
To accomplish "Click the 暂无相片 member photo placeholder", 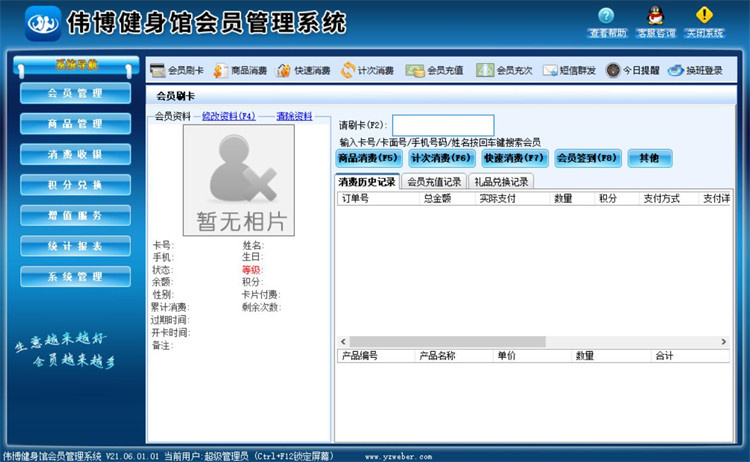I will (x=239, y=180).
